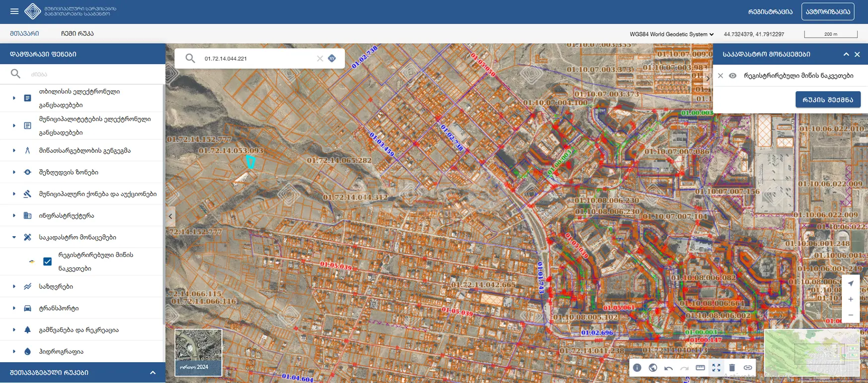Click the globe icon in map toolbar
Image resolution: width=868 pixels, height=383 pixels.
point(653,368)
